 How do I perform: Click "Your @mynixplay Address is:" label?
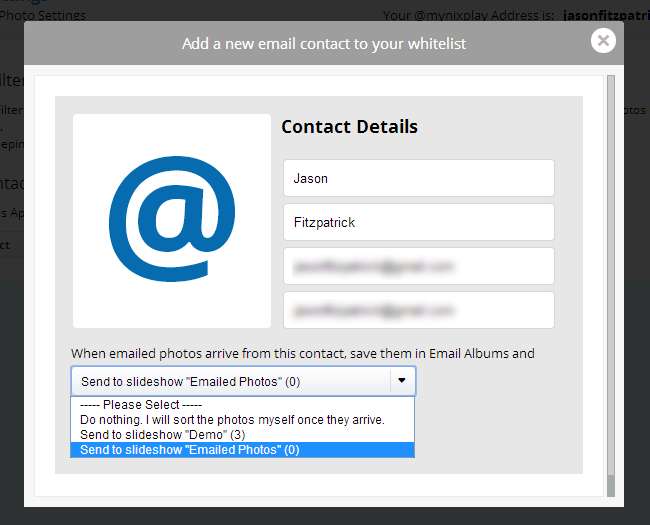click(468, 15)
